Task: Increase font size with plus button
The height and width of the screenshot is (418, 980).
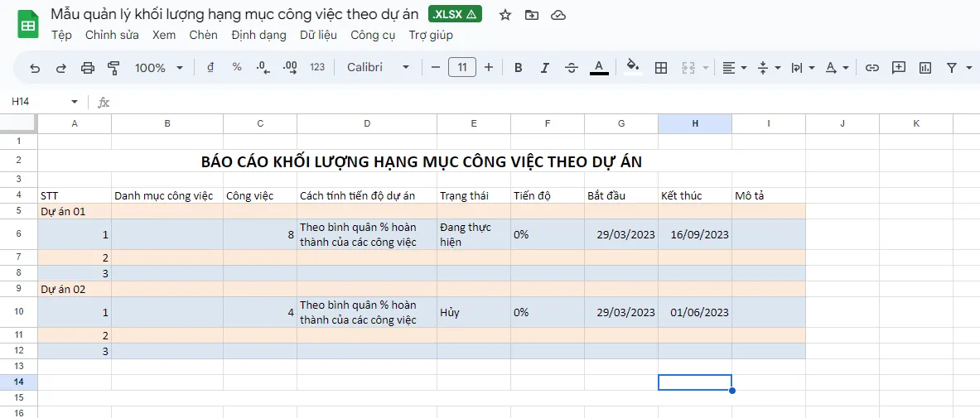Action: (489, 68)
